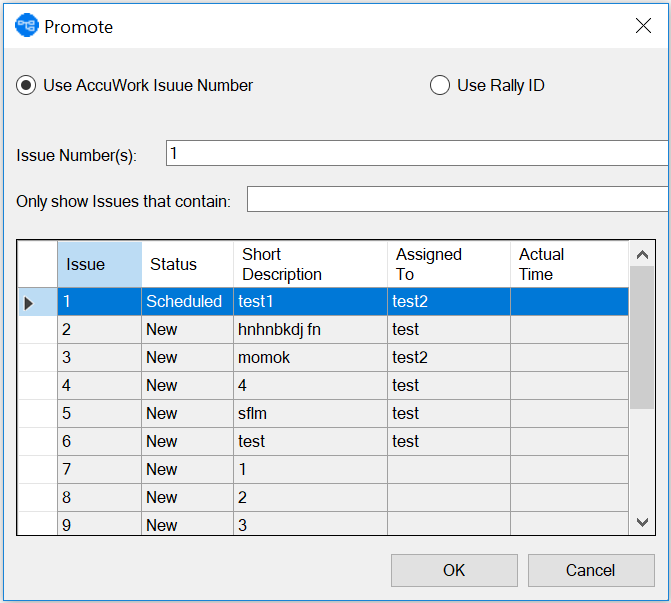Click row selector arrow for issue 1
Image resolution: width=671 pixels, height=603 pixels.
click(29, 302)
